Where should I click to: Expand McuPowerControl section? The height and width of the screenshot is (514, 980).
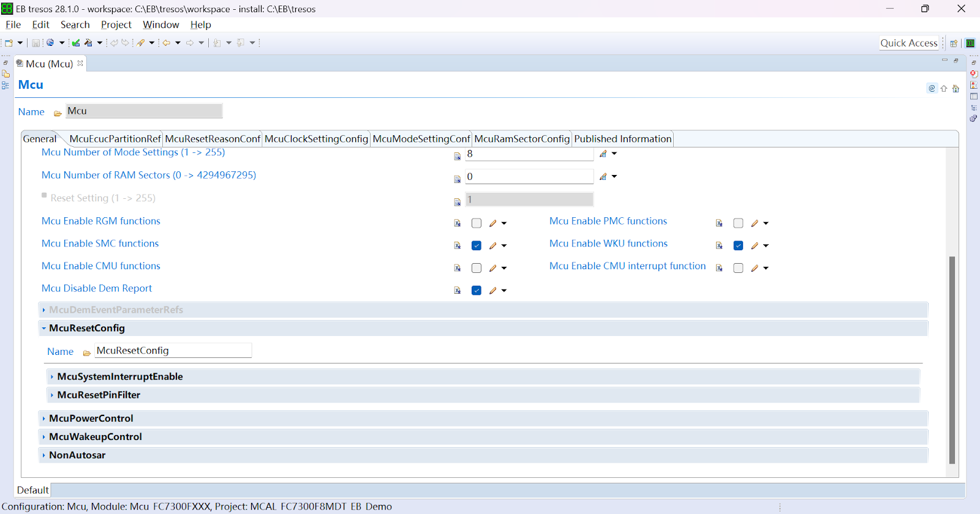pyautogui.click(x=44, y=419)
